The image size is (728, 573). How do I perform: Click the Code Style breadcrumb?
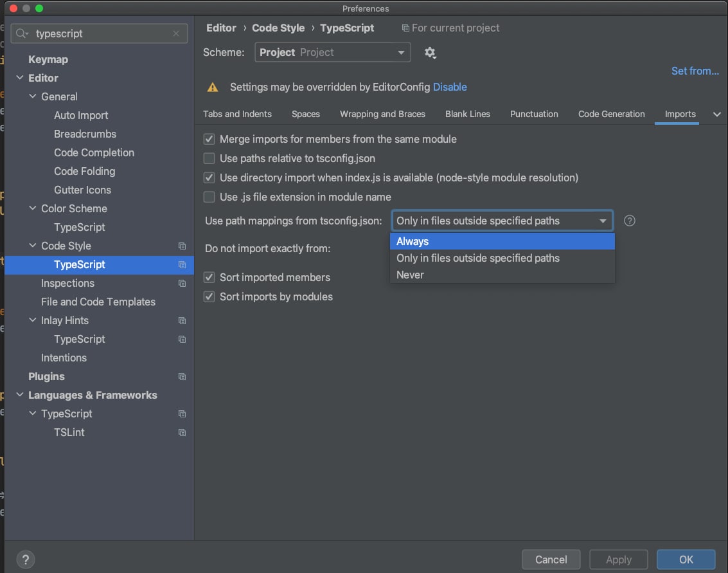(278, 28)
